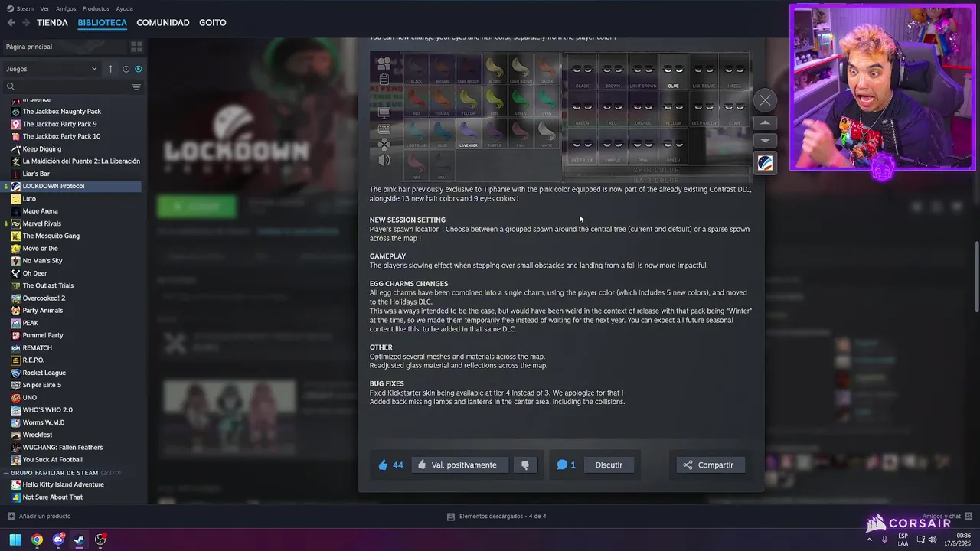Click the Compartir share button
Viewport: 980px width, 551px height.
tap(710, 465)
